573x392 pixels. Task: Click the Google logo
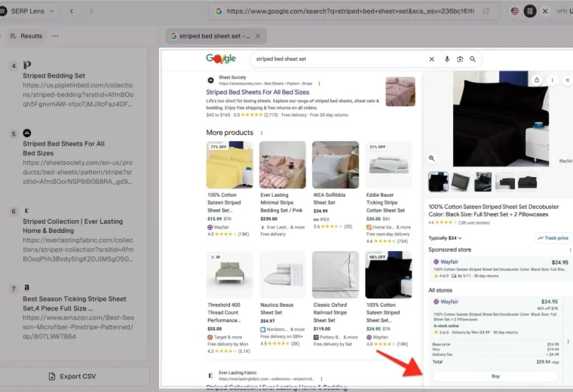coord(221,59)
